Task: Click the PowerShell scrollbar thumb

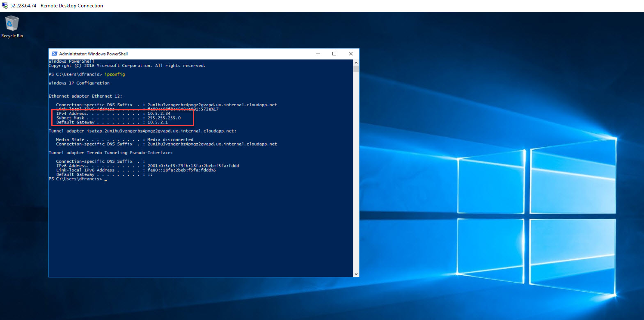Action: [x=356, y=69]
